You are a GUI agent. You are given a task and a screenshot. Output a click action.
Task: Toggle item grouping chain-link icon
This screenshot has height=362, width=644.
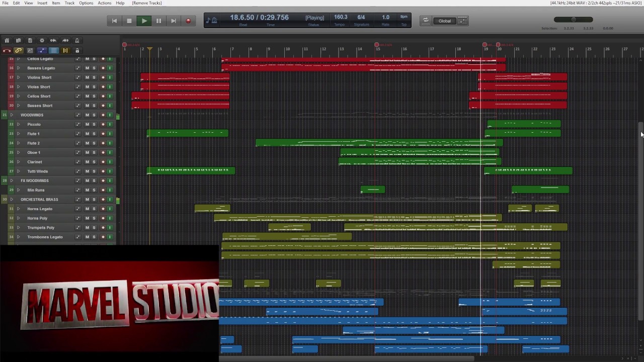point(18,50)
